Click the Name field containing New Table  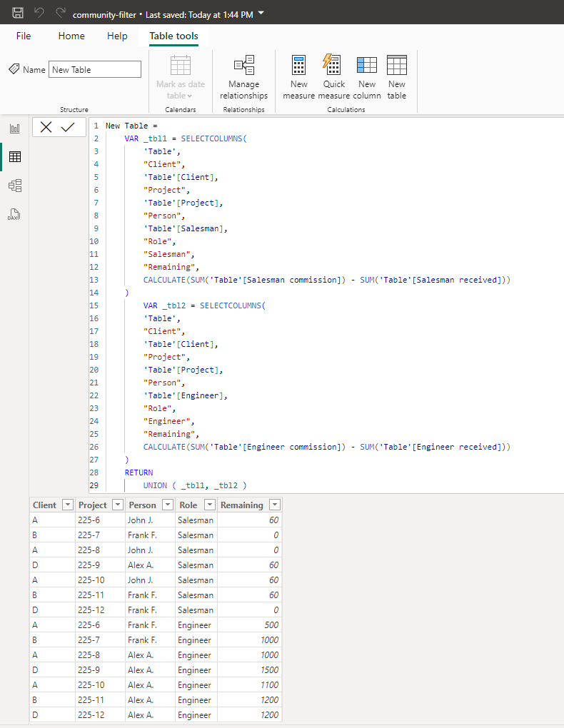tap(95, 69)
